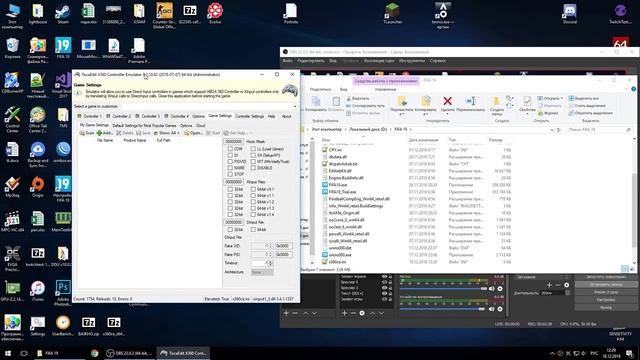Switch to the Controller 1 tab

coord(90,116)
